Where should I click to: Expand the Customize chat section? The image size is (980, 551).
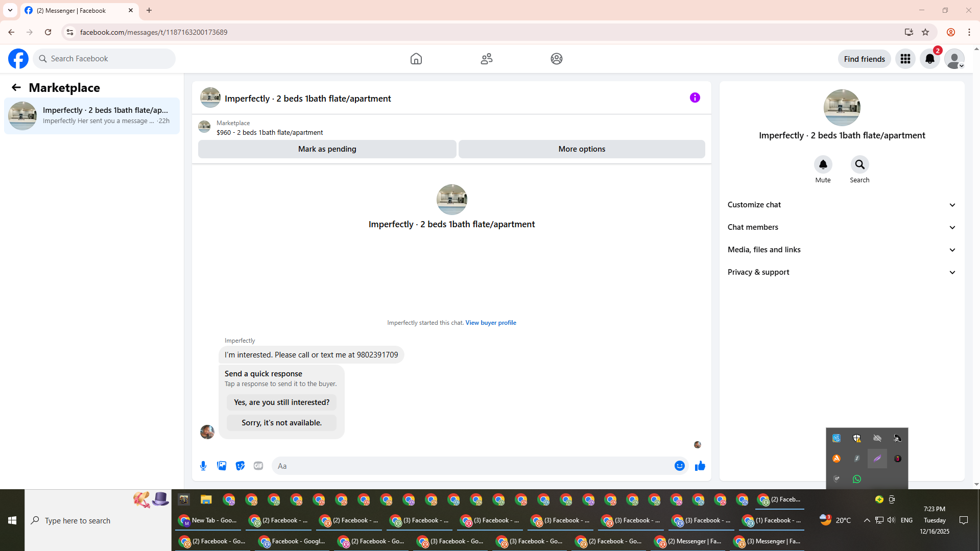click(x=842, y=205)
